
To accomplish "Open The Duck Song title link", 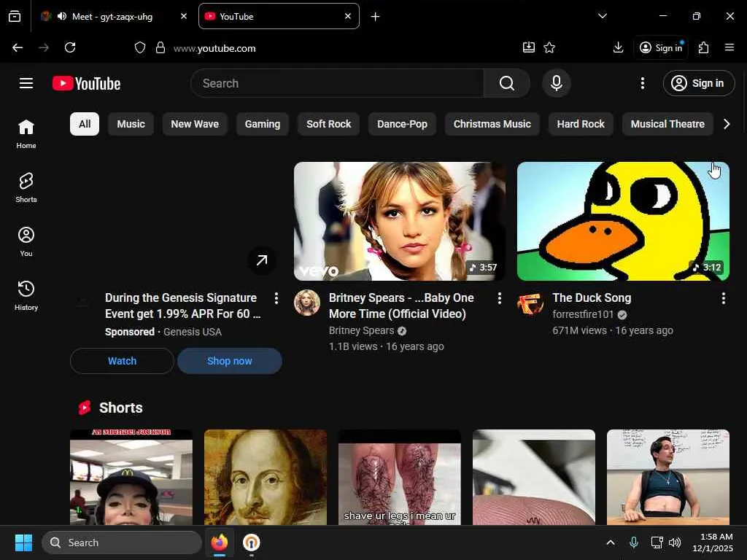I will click(x=592, y=298).
